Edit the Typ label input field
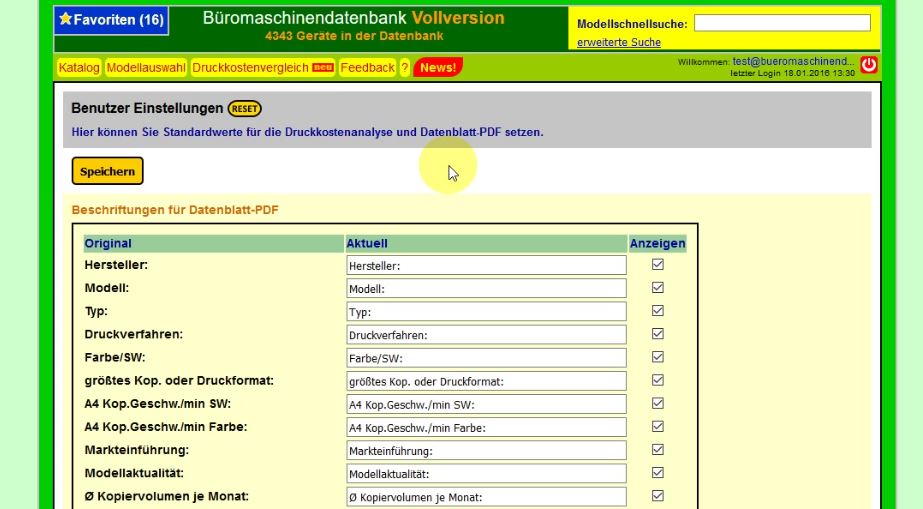The width and height of the screenshot is (923, 509). coord(486,311)
